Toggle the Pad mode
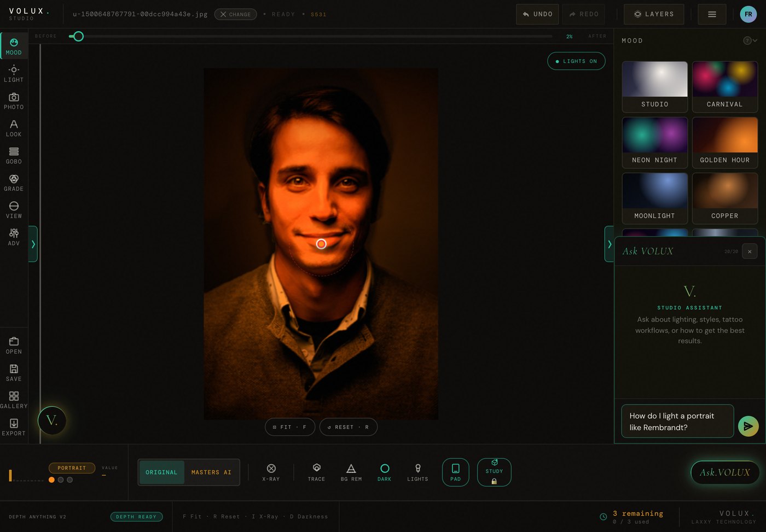The image size is (766, 532). 455,472
